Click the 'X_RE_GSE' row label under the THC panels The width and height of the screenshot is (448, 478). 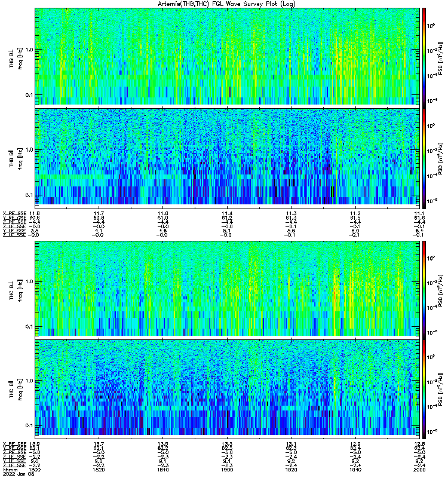point(14,444)
